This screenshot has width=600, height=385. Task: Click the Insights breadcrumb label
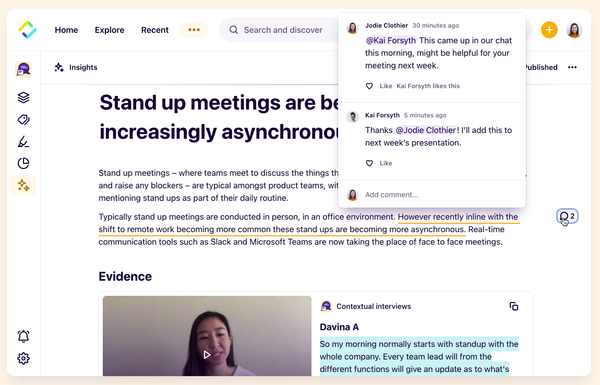coord(83,67)
